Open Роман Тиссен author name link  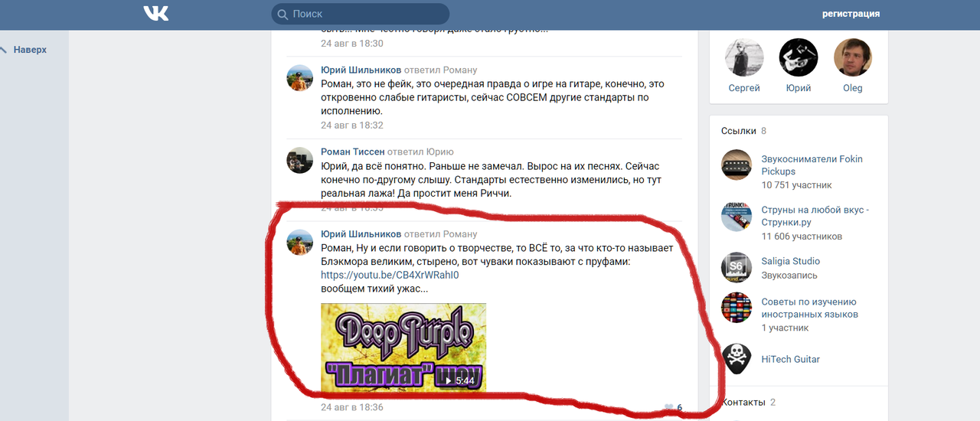pyautogui.click(x=352, y=152)
